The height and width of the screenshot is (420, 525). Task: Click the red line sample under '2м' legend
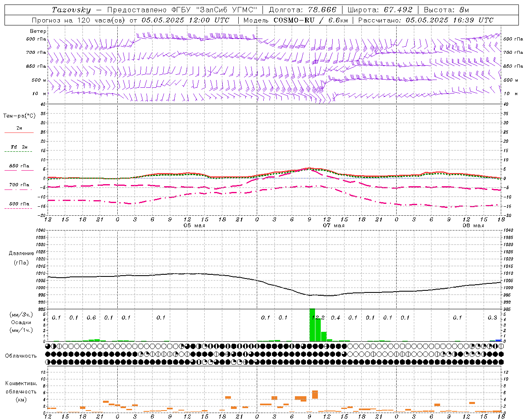[19, 132]
